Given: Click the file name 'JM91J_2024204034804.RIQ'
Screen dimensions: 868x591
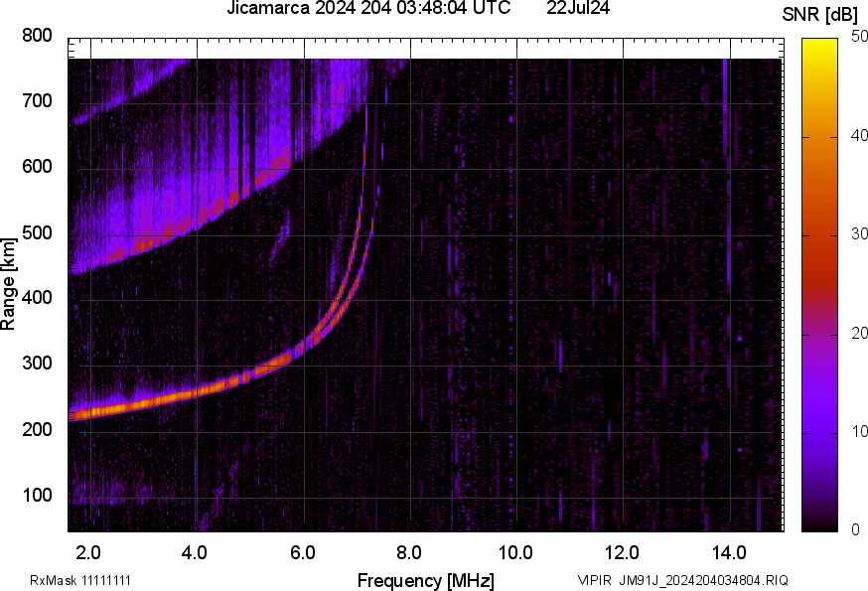Looking at the screenshot, I should (703, 580).
